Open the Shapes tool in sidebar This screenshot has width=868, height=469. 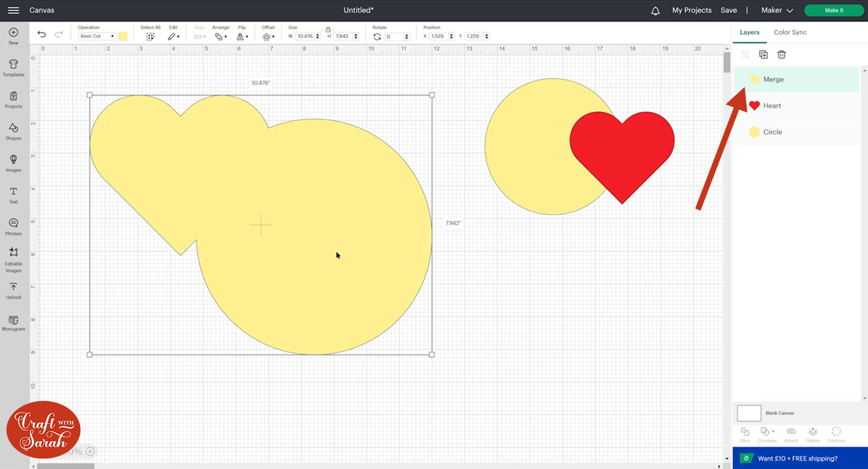[x=13, y=131]
